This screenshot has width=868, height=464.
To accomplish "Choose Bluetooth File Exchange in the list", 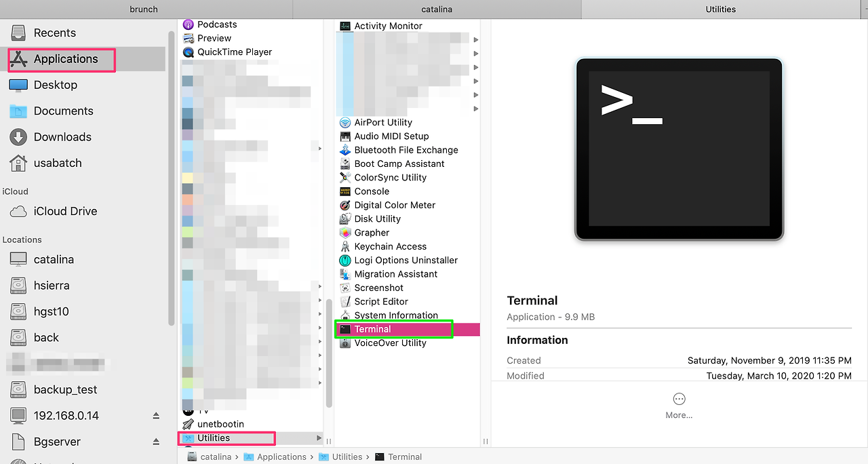I will pos(406,150).
